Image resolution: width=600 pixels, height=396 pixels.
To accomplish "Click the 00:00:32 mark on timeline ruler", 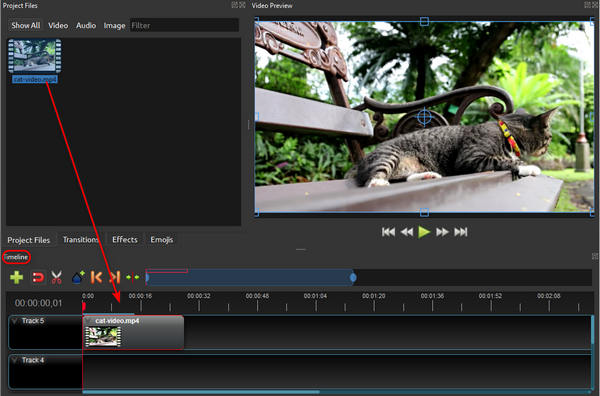I will pyautogui.click(x=199, y=296).
